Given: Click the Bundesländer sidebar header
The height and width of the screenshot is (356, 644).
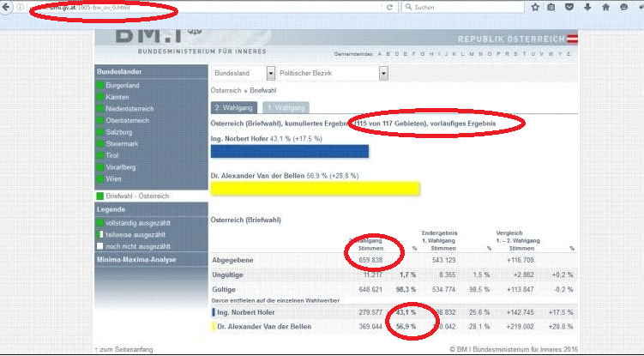Looking at the screenshot, I should coord(119,71).
